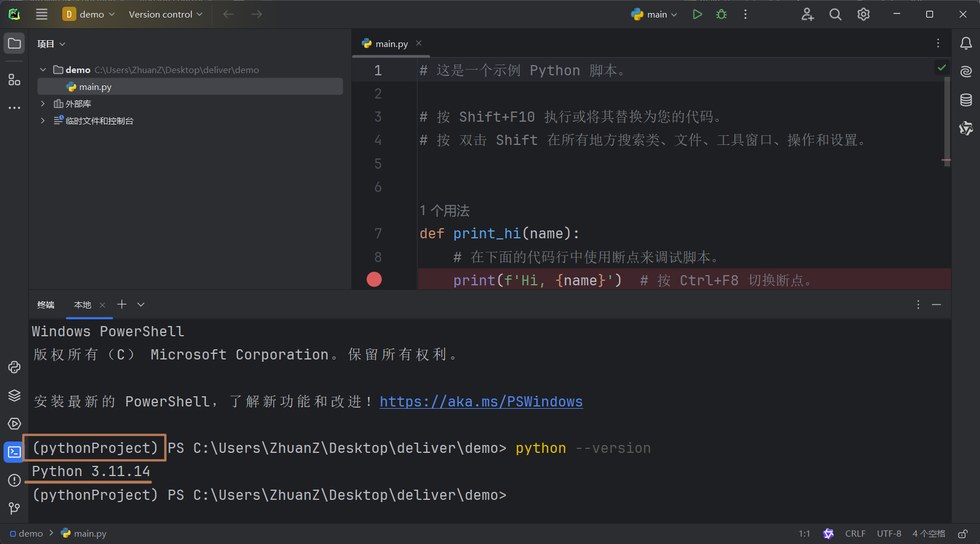Start debugging with the bug icon
This screenshot has height=544, width=980.
[x=721, y=14]
